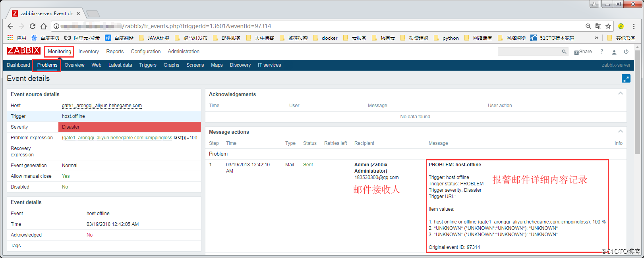This screenshot has width=644, height=258.
Task: Open Zabbix help question mark
Action: click(602, 52)
